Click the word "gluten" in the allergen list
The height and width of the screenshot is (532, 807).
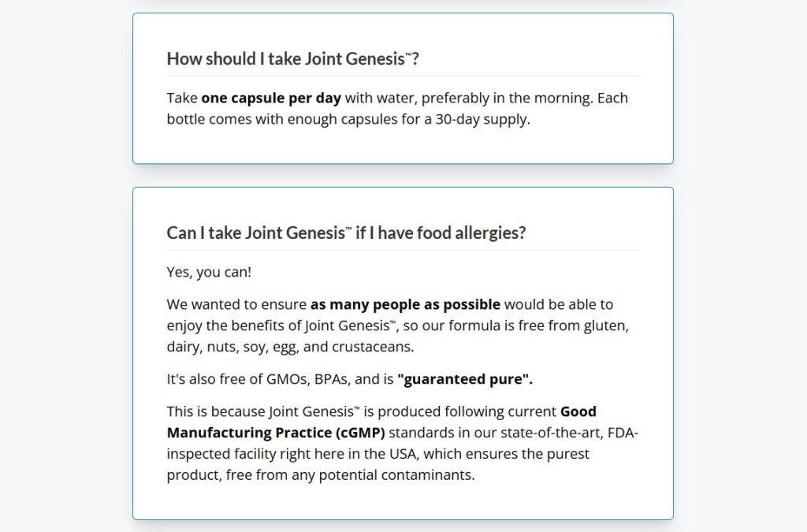coord(606,326)
